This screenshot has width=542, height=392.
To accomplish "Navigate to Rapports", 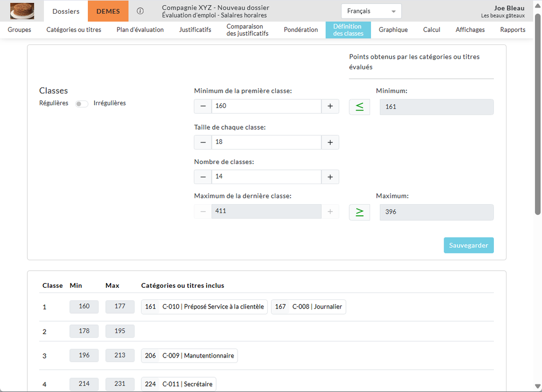I will (x=512, y=30).
